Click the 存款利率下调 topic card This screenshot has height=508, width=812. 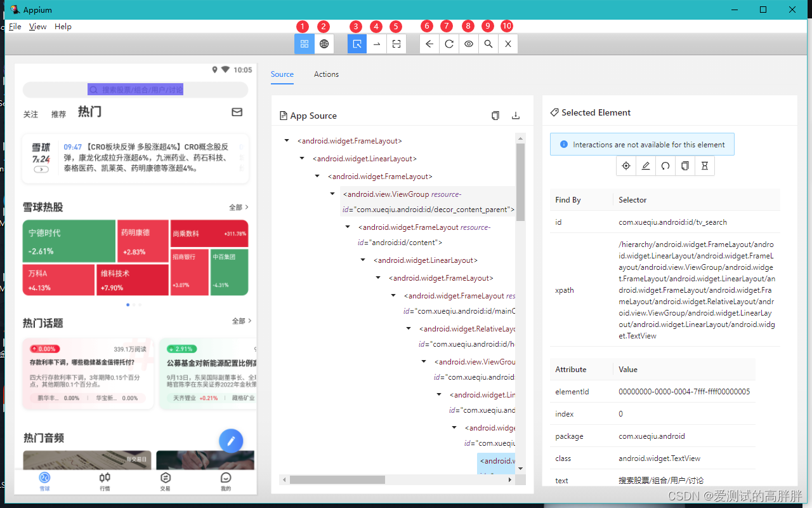tap(88, 373)
